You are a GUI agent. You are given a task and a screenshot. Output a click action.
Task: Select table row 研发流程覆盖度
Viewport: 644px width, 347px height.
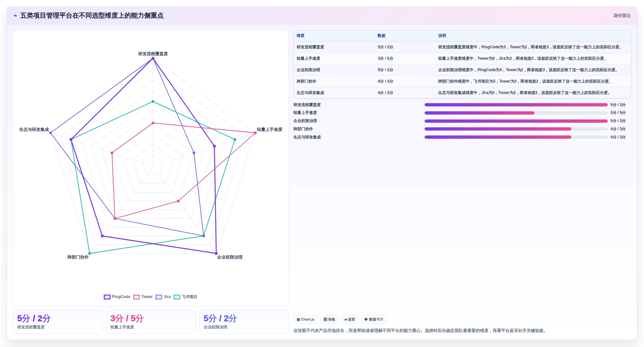tap(462, 47)
